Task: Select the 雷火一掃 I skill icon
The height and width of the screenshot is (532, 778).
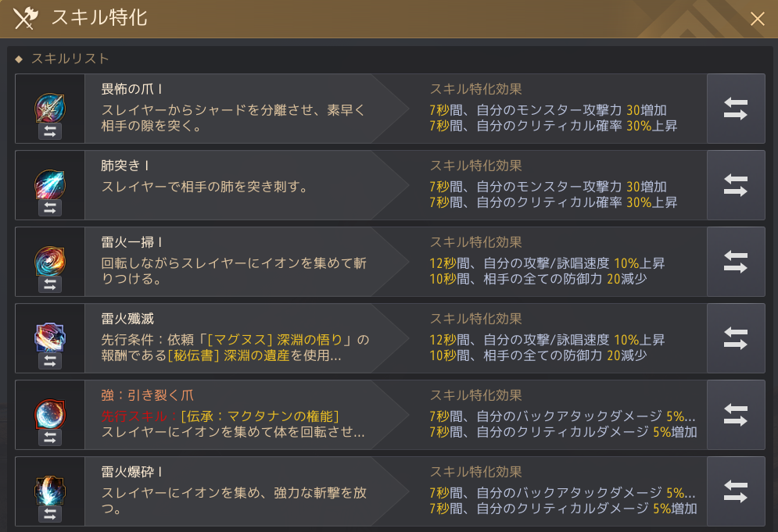Action: tap(49, 258)
